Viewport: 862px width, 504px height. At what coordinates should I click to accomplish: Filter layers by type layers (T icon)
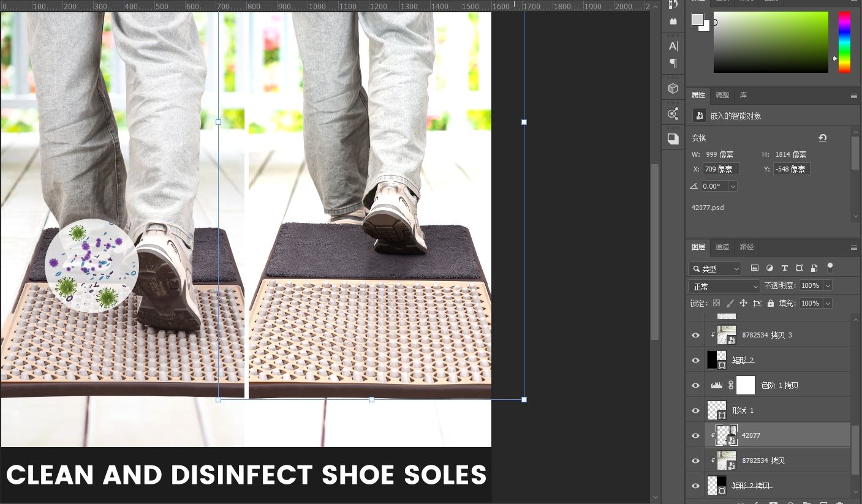tap(784, 268)
